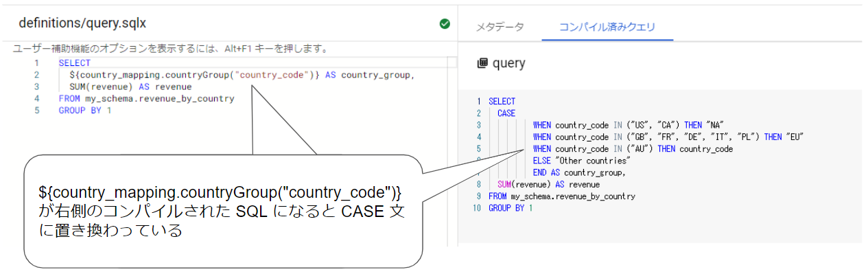Click the CASE keyword in compiled query
The width and height of the screenshot is (868, 274).
pyautogui.click(x=506, y=113)
